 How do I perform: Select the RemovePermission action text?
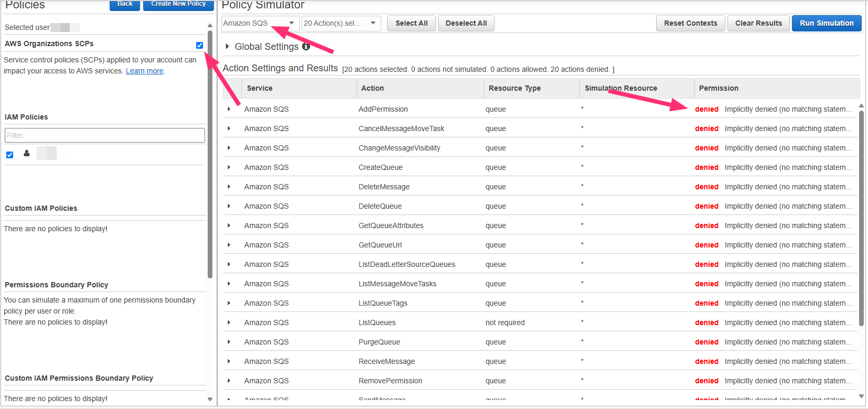click(x=390, y=381)
